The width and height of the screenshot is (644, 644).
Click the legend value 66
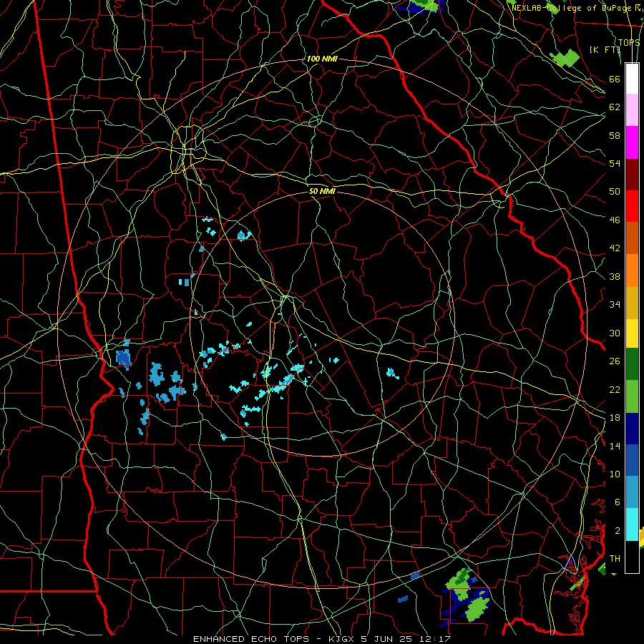tap(615, 79)
